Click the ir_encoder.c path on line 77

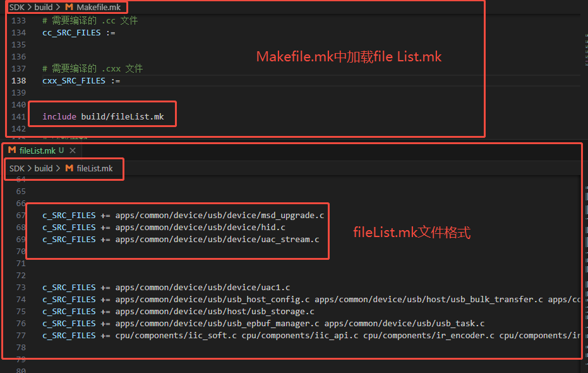pos(429,336)
